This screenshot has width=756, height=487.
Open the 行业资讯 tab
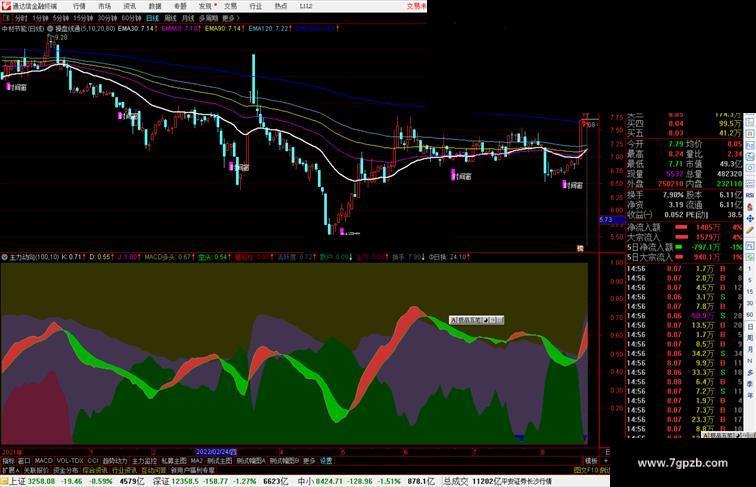124,470
